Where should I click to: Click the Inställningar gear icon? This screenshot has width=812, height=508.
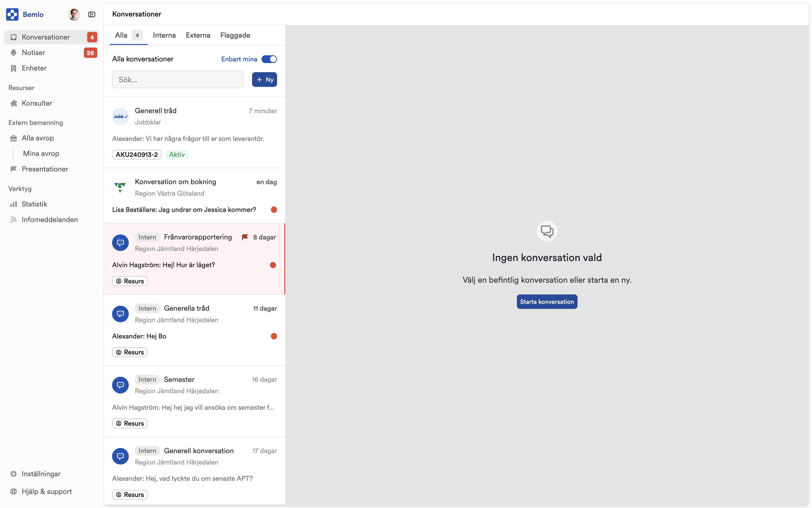[13, 474]
